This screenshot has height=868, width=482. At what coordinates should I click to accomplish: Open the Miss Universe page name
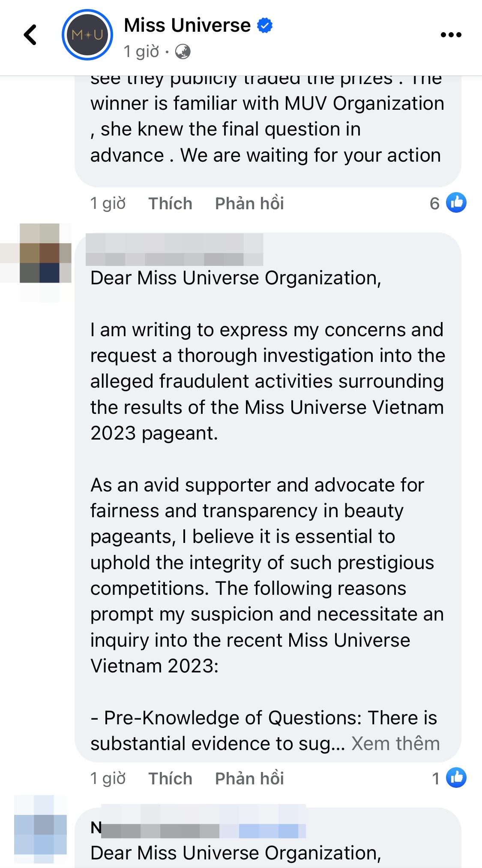pos(187,25)
